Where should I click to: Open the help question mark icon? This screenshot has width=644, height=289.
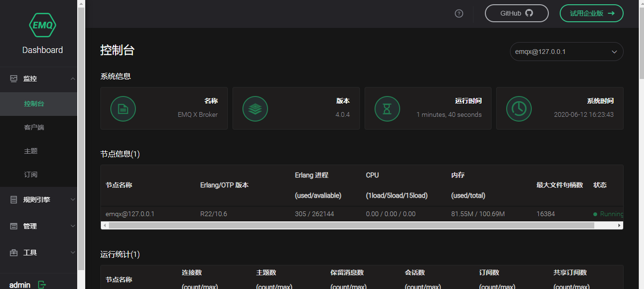coord(459,13)
